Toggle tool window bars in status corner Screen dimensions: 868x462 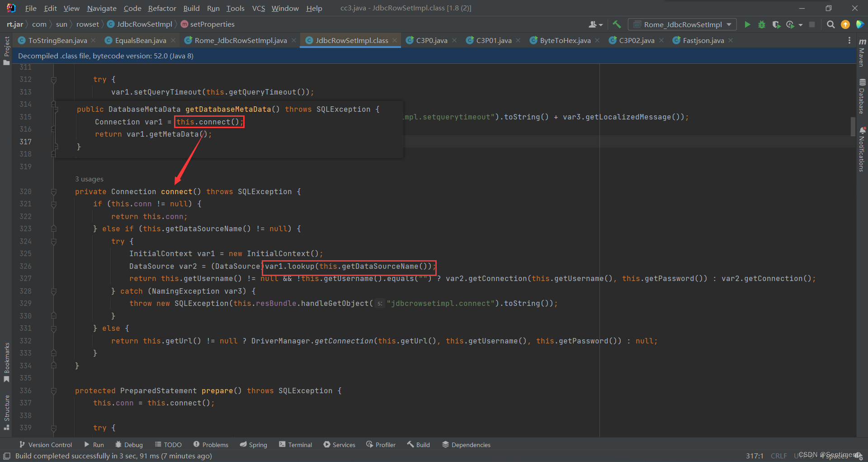pyautogui.click(x=7, y=456)
